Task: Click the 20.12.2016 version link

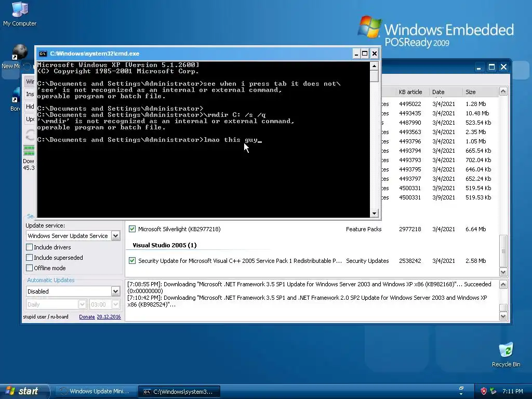Action: coord(109,316)
